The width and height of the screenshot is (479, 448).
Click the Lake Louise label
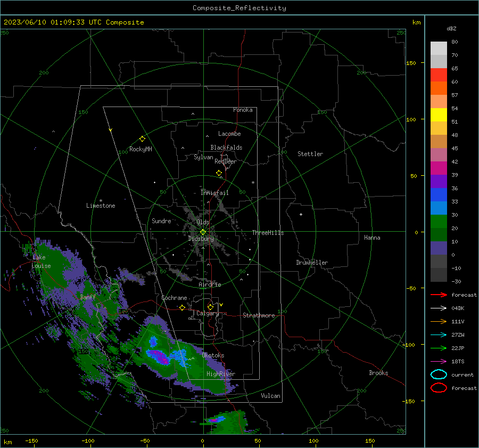point(41,262)
